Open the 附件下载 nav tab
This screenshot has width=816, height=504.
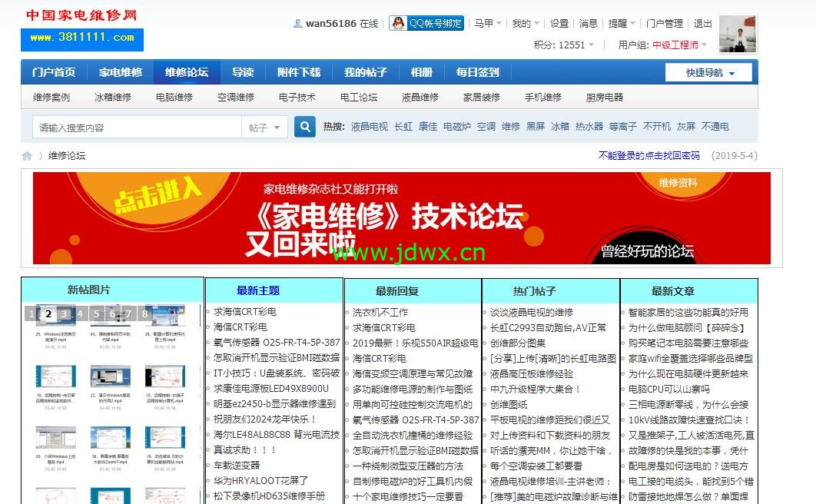point(299,72)
